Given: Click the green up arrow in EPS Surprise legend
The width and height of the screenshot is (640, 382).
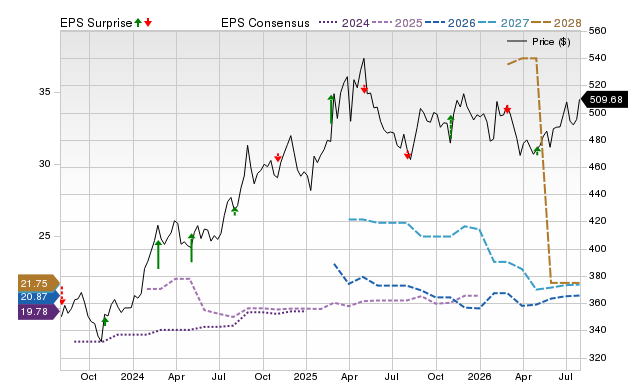Looking at the screenshot, I should (x=138, y=22).
